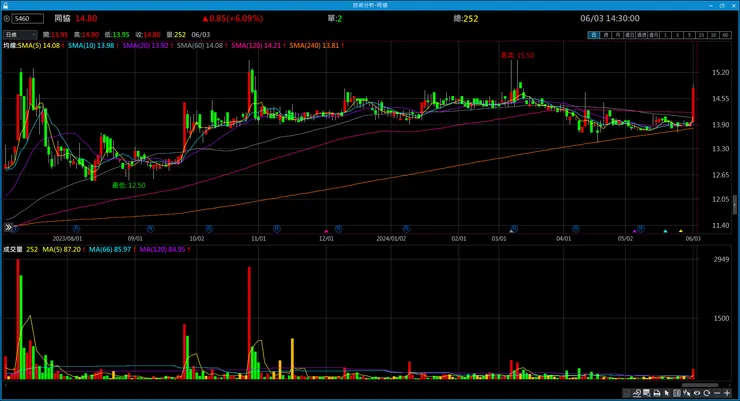This screenshot has height=401, width=740.
Task: Zoom in chart with plus icon
Action: point(727,393)
